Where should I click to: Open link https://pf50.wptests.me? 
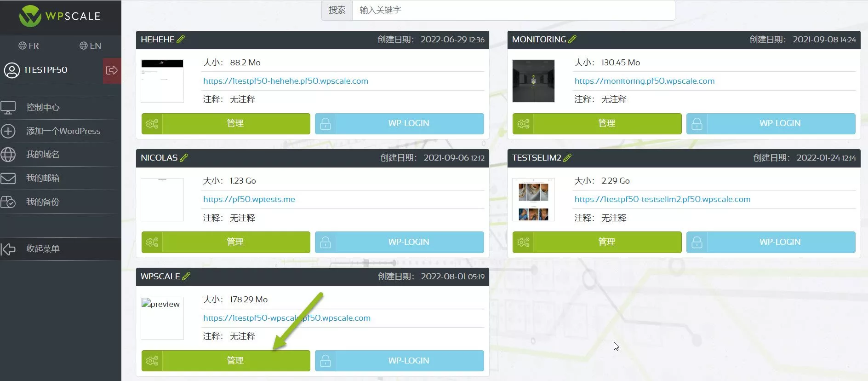click(249, 199)
